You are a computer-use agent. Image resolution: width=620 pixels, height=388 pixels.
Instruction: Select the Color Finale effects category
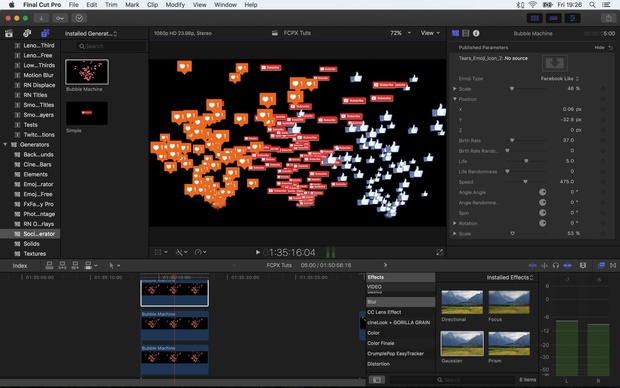click(401, 343)
